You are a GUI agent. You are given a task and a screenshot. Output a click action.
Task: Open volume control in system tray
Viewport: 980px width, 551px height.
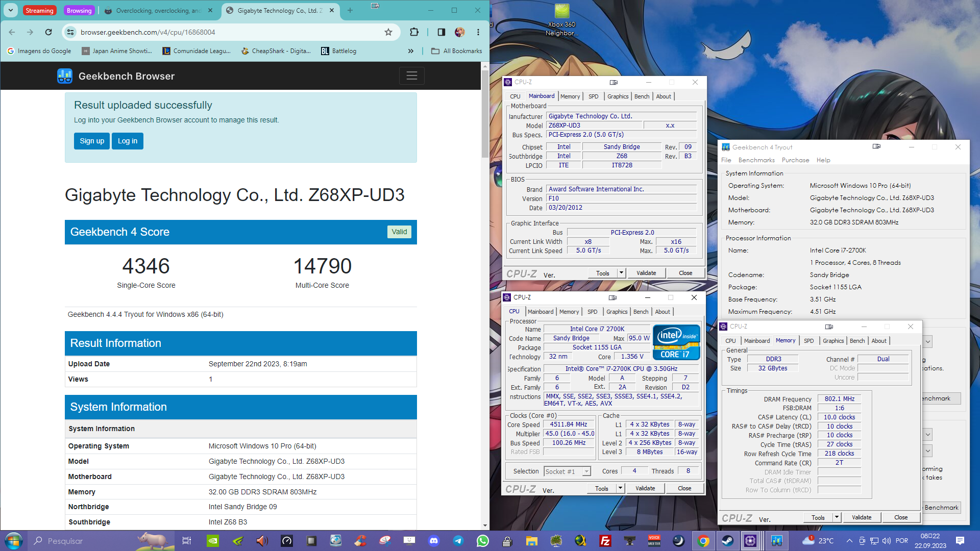887,541
